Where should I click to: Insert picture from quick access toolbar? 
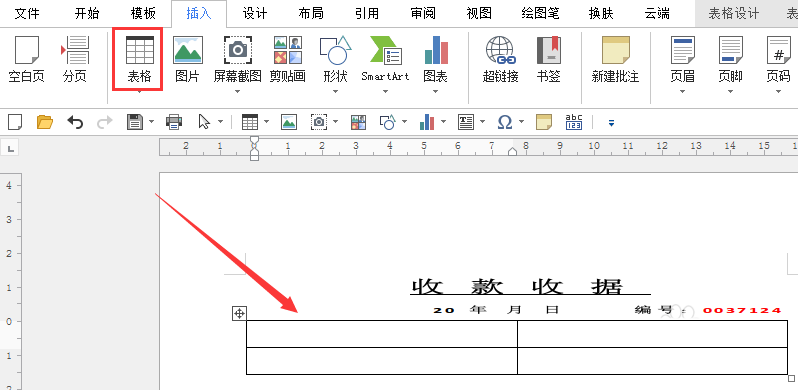point(289,122)
